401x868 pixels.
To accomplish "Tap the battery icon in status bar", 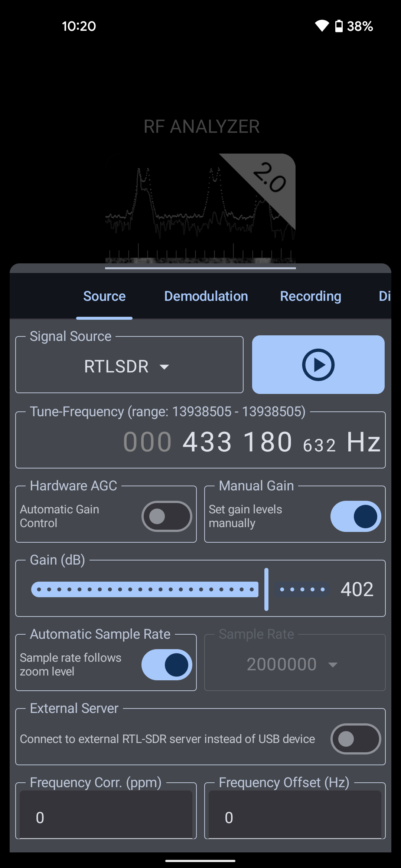I will (339, 26).
